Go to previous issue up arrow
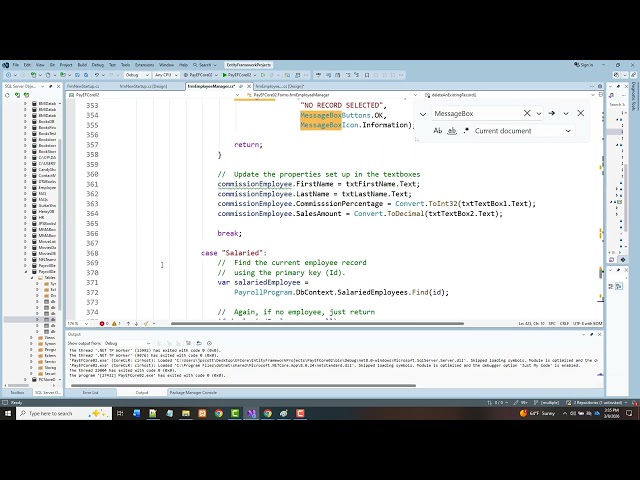 [x=128, y=324]
